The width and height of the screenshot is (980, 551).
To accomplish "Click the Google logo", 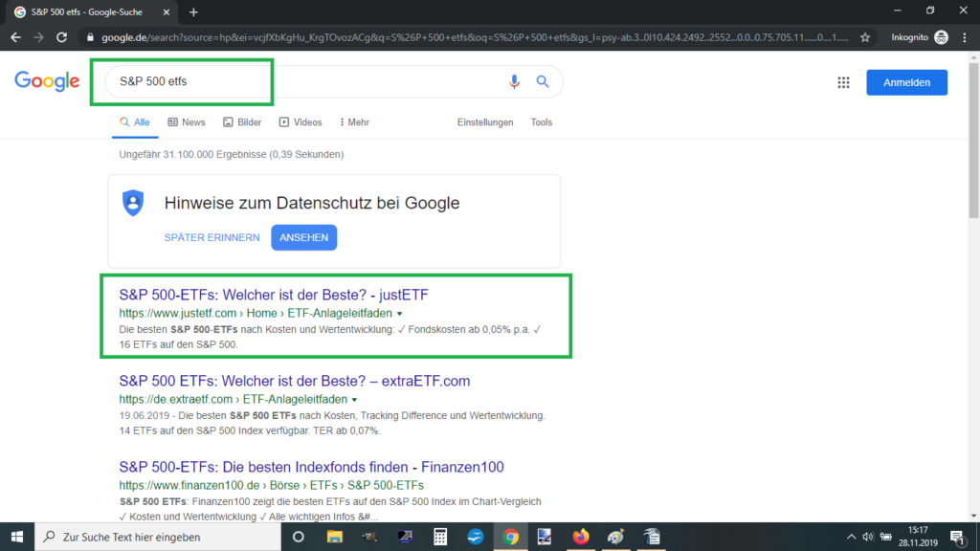I will coord(47,81).
